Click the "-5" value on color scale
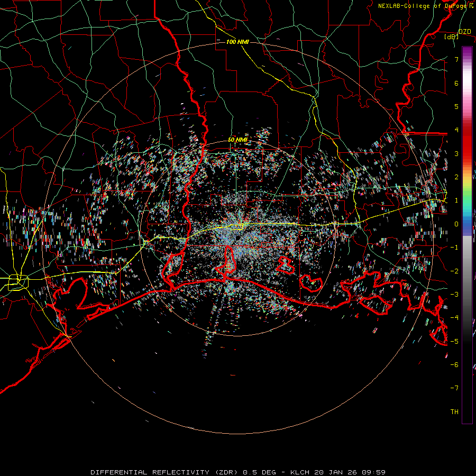The height and width of the screenshot is (476, 476). click(454, 342)
